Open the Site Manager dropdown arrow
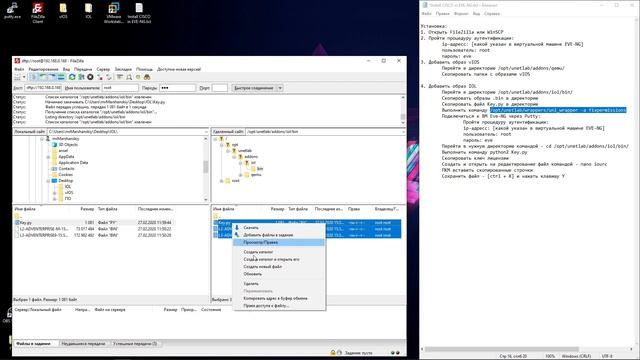 [x=24, y=77]
